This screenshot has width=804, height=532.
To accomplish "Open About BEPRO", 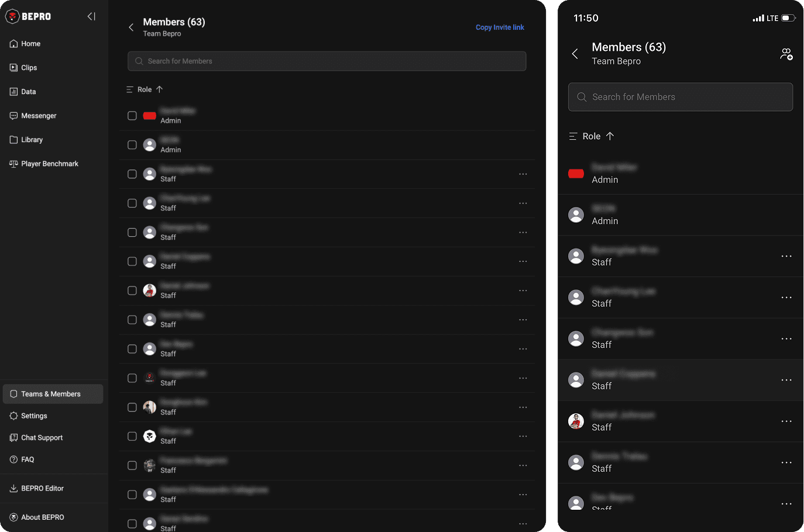I will pos(37,517).
